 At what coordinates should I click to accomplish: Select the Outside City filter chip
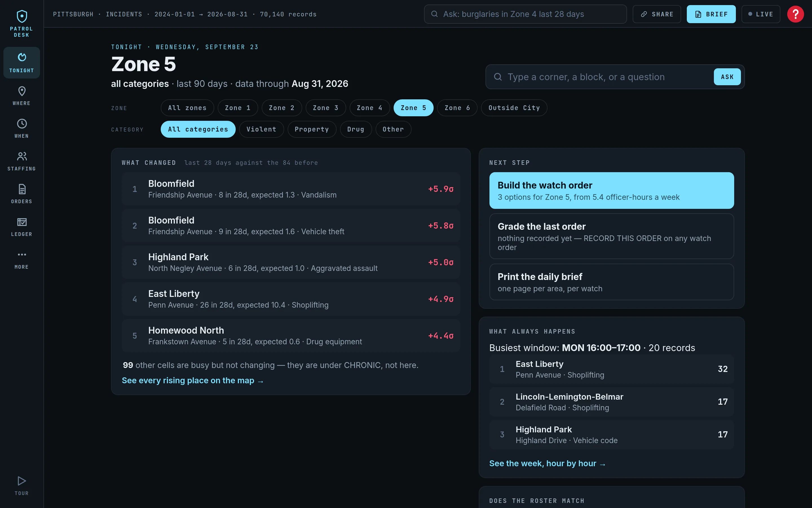point(514,108)
